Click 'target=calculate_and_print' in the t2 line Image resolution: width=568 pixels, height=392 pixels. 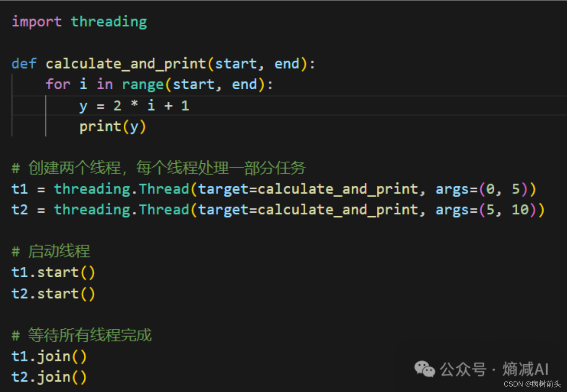pyautogui.click(x=308, y=210)
